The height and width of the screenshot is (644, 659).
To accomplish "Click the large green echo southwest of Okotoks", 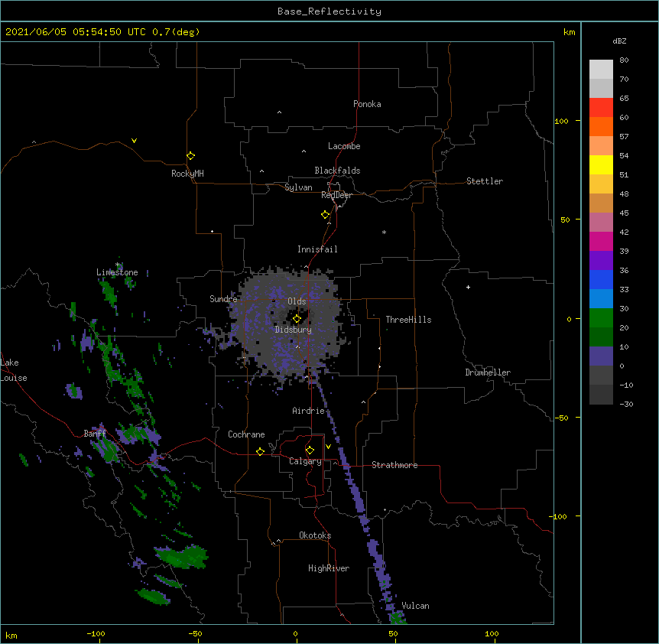I will [x=182, y=557].
